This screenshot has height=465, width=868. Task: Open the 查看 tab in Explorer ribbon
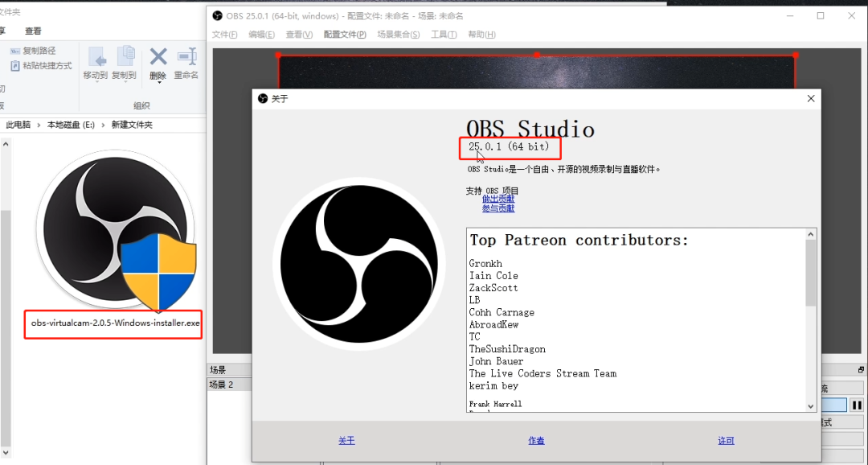pos(33,31)
